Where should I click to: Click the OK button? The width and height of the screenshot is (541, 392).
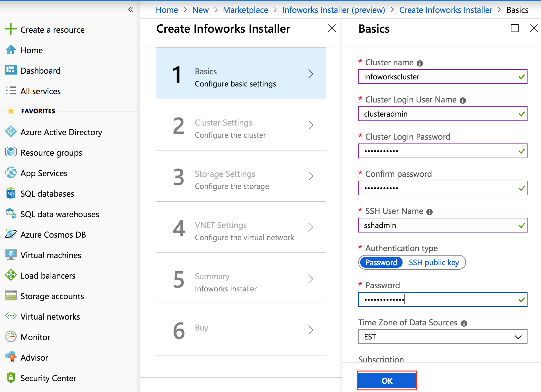point(387,381)
